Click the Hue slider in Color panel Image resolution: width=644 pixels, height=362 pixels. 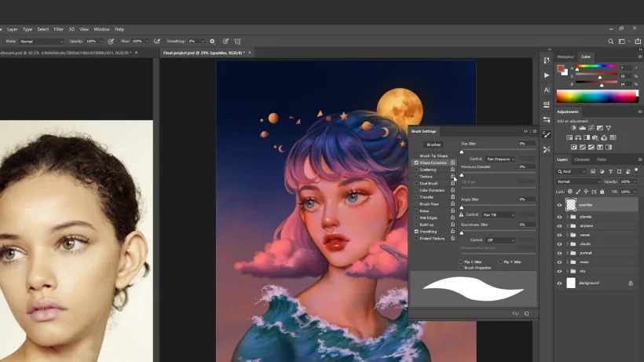click(597, 67)
